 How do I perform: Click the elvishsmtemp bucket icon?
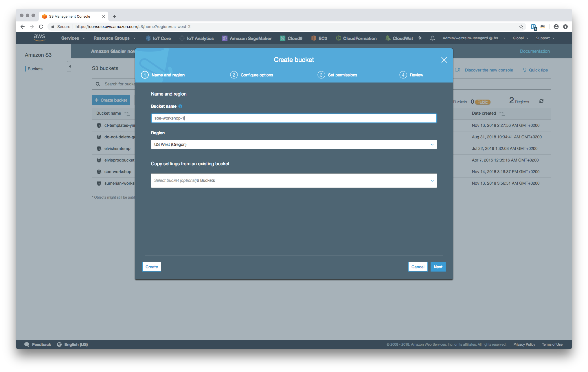99,149
